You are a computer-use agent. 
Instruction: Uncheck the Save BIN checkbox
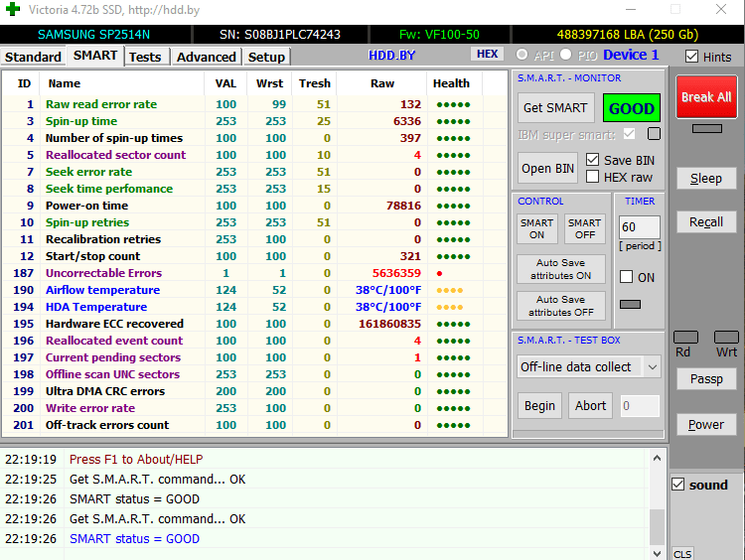[592, 160]
